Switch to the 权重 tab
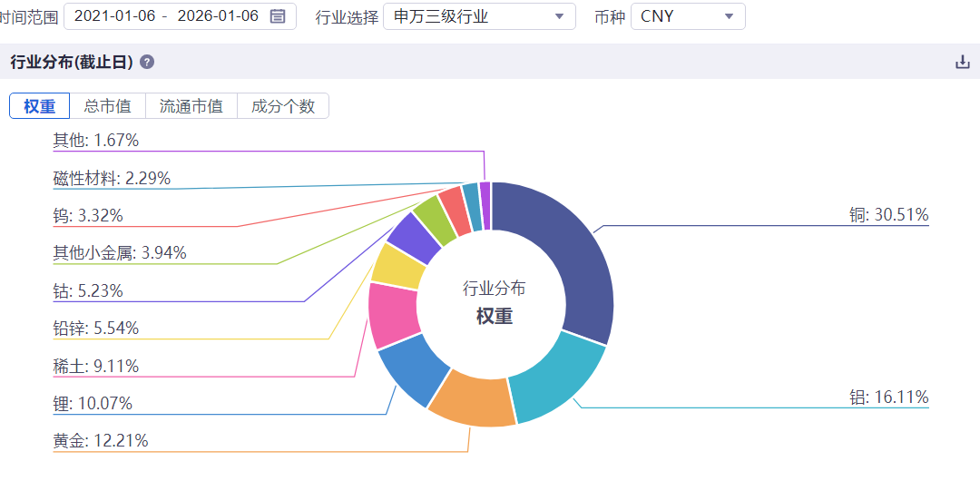 point(39,106)
